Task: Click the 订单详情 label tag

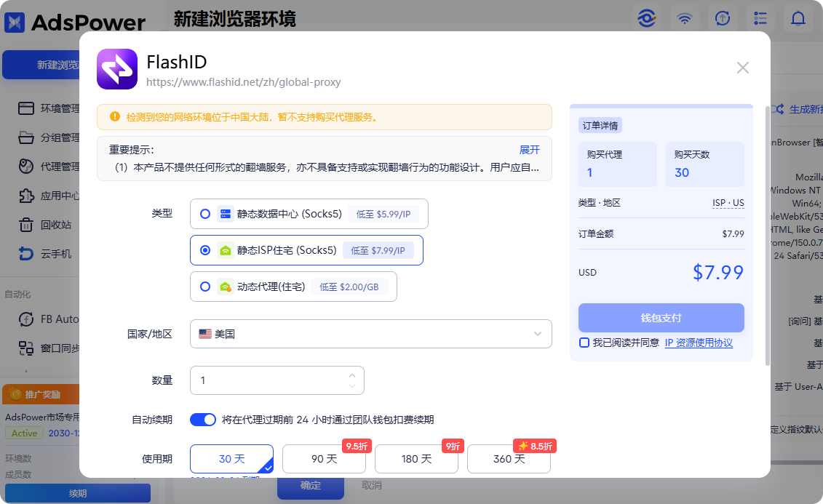Action: pyautogui.click(x=600, y=125)
